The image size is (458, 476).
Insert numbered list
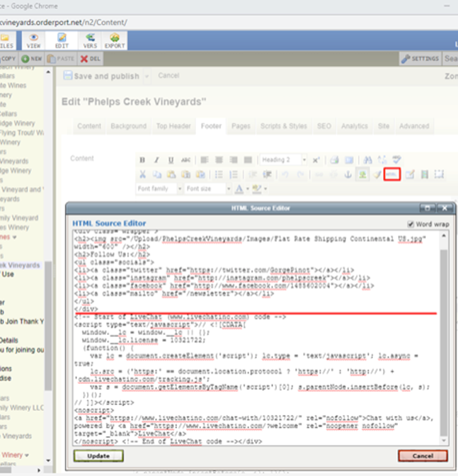233,174
